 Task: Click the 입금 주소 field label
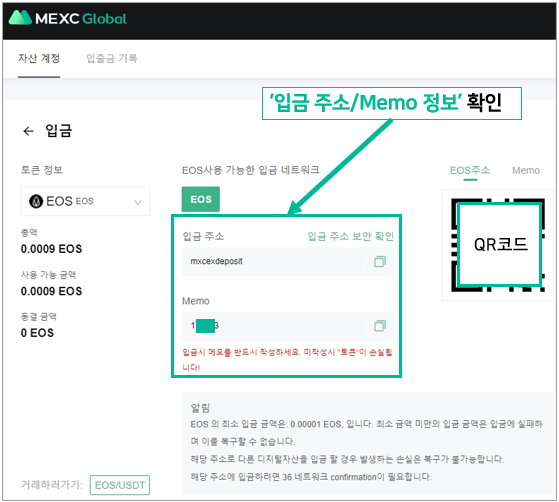203,236
